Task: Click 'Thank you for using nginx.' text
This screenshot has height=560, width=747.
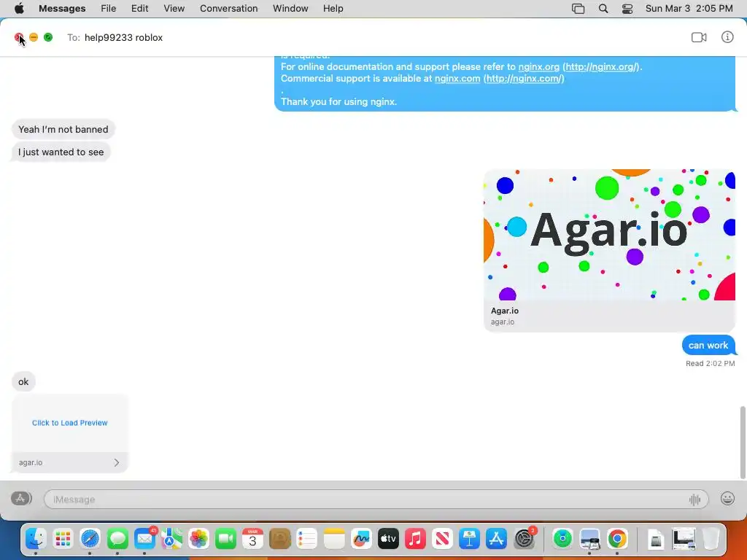Action: pos(338,101)
